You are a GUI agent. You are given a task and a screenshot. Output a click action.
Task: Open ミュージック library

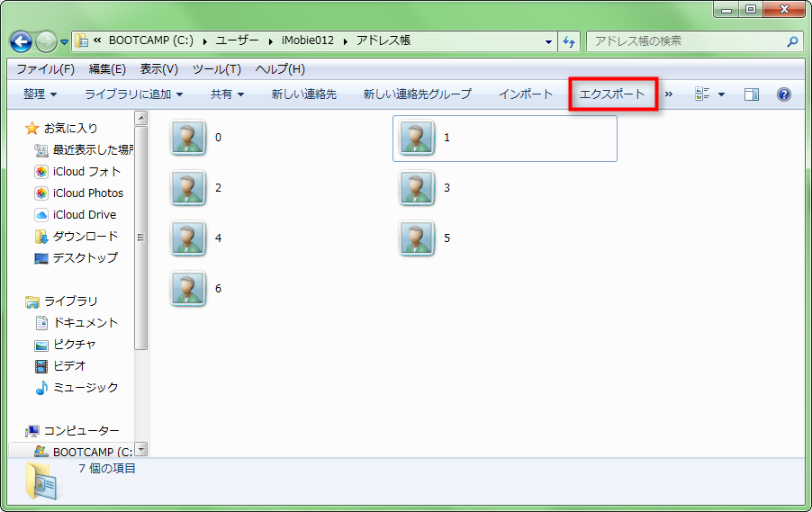pos(77,387)
